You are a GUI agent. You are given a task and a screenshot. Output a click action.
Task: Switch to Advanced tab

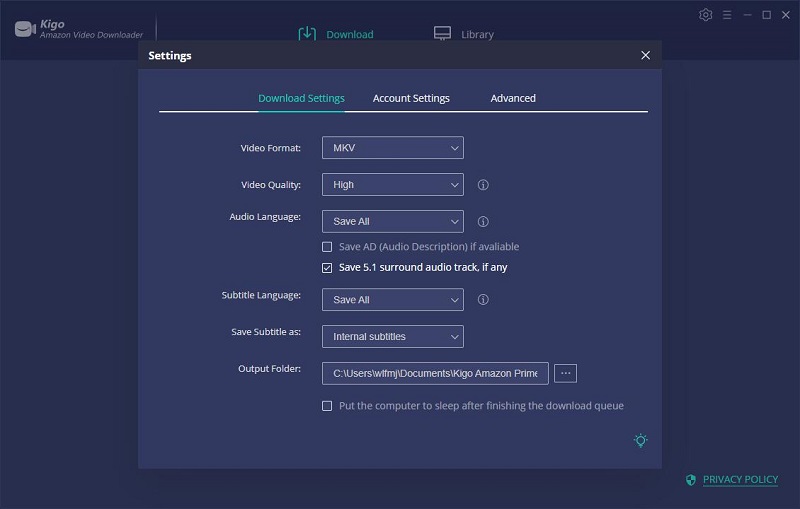point(513,98)
